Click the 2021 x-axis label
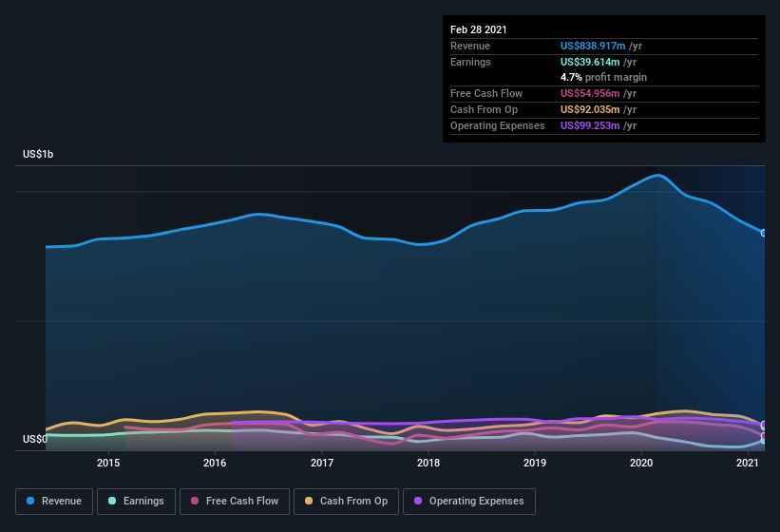The width and height of the screenshot is (780, 532). click(x=747, y=463)
